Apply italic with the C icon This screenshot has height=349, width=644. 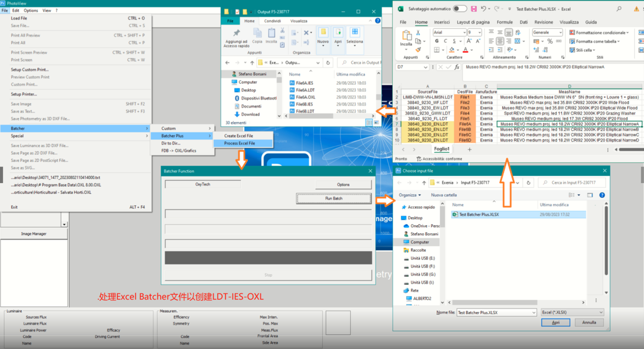446,41
